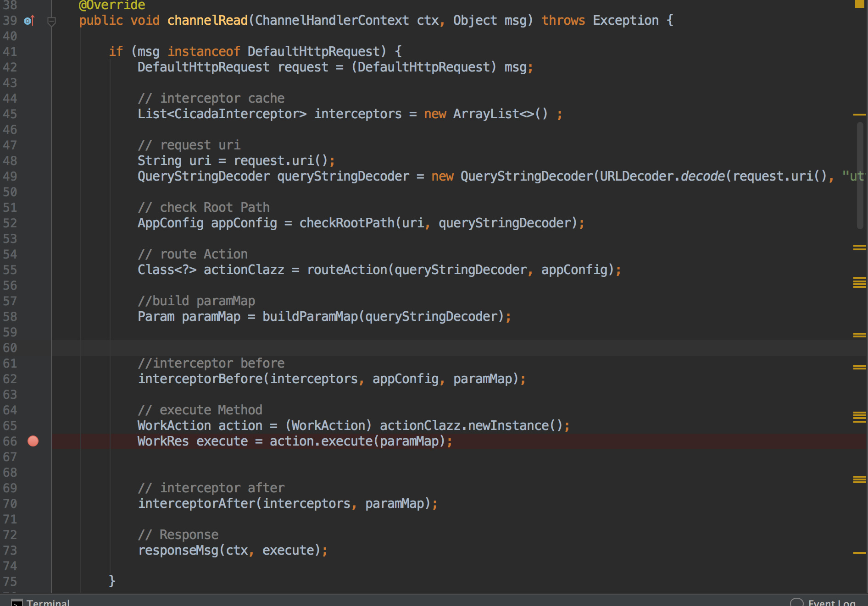Click the '// route Action' comment
Screen dimensions: 868x606
(193, 254)
